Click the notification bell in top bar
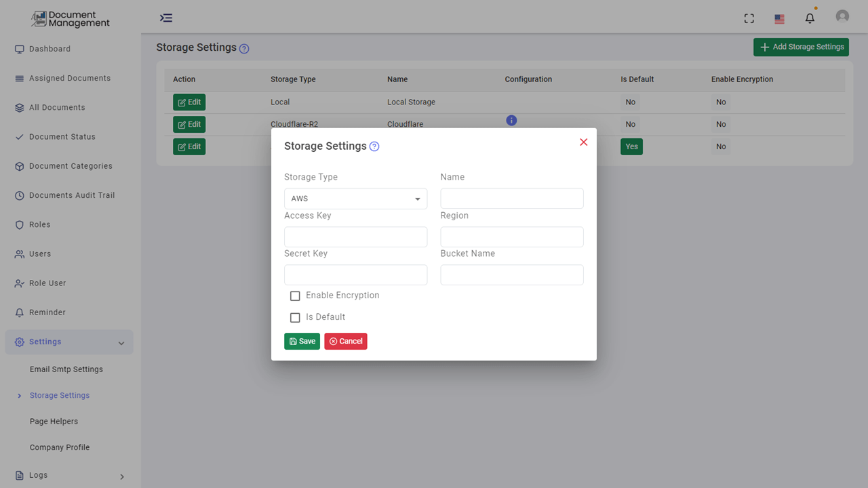This screenshot has height=488, width=868. pyautogui.click(x=810, y=18)
